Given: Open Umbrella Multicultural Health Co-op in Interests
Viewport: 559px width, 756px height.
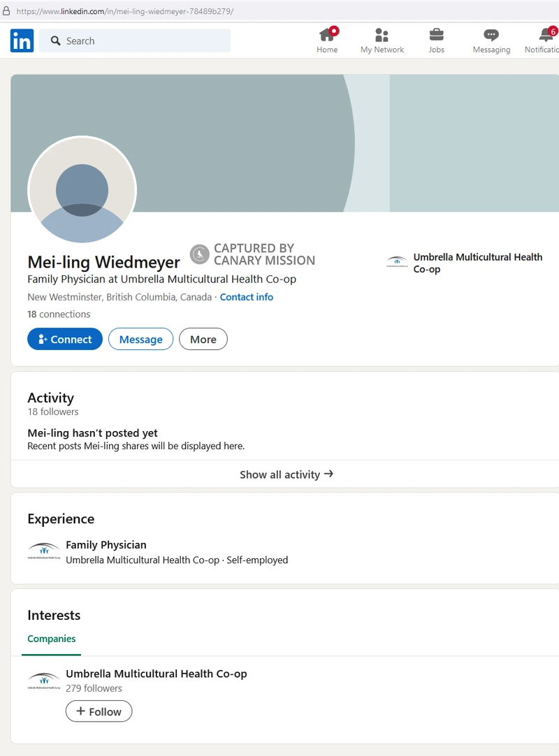Looking at the screenshot, I should pos(157,674).
